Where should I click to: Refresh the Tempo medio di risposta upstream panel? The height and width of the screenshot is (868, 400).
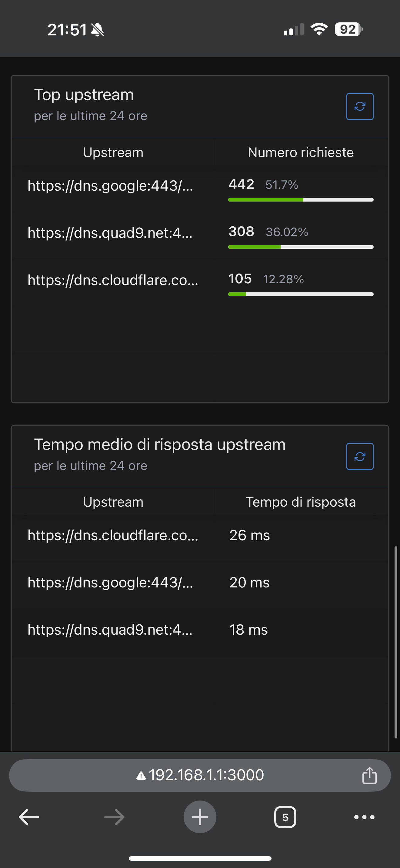359,456
